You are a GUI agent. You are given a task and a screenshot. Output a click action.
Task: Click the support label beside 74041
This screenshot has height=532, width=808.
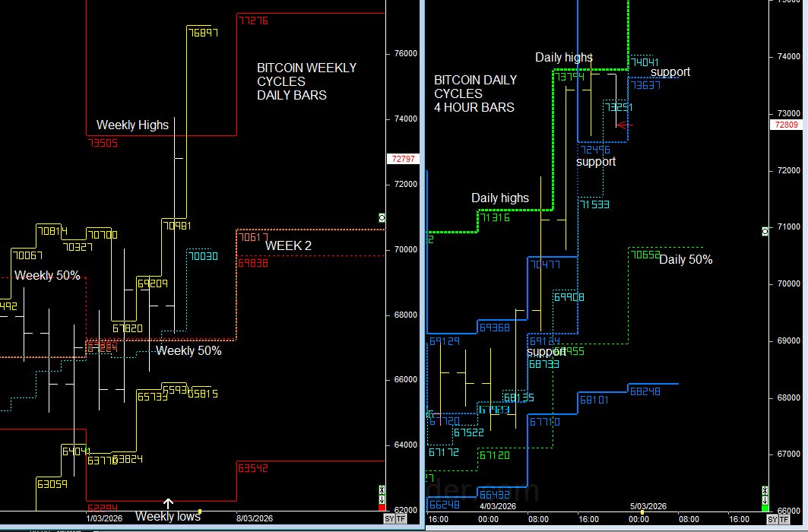pyautogui.click(x=670, y=71)
